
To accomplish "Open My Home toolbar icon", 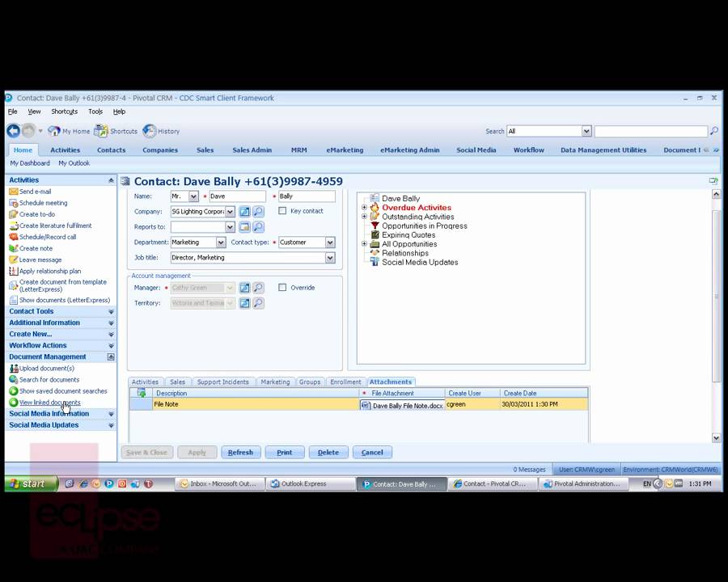I will tap(54, 131).
